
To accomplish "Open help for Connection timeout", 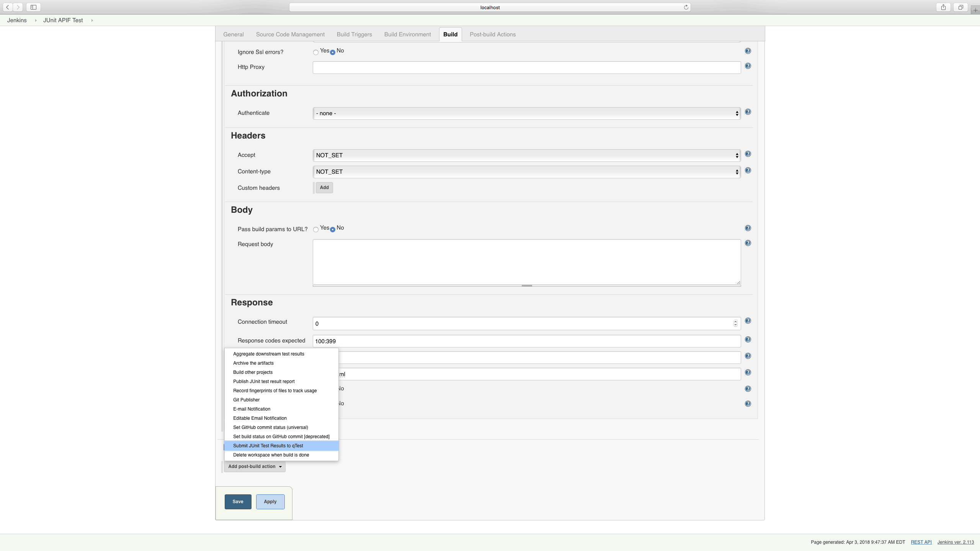I will [x=748, y=321].
